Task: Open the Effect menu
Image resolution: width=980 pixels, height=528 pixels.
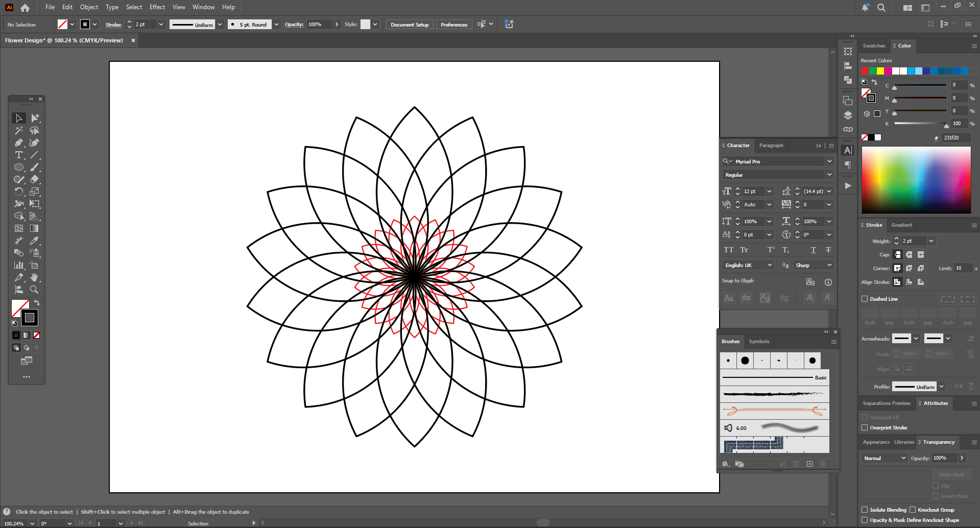Action: tap(157, 7)
